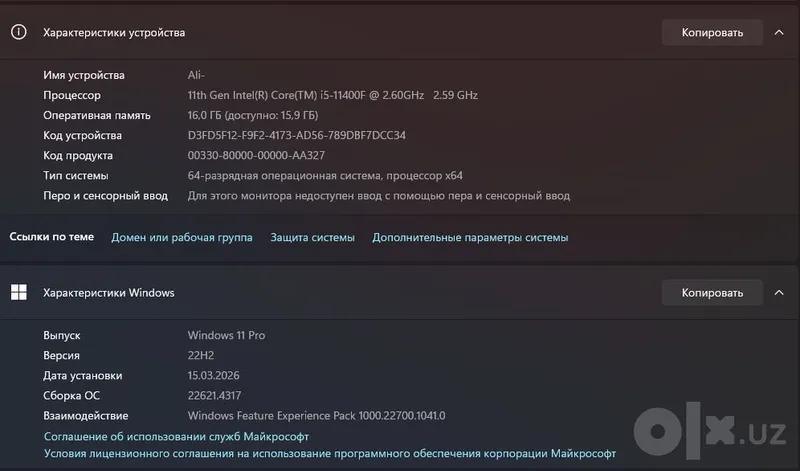The width and height of the screenshot is (800, 471).
Task: Click the Характеристики устройства header title
Action: coord(114,33)
